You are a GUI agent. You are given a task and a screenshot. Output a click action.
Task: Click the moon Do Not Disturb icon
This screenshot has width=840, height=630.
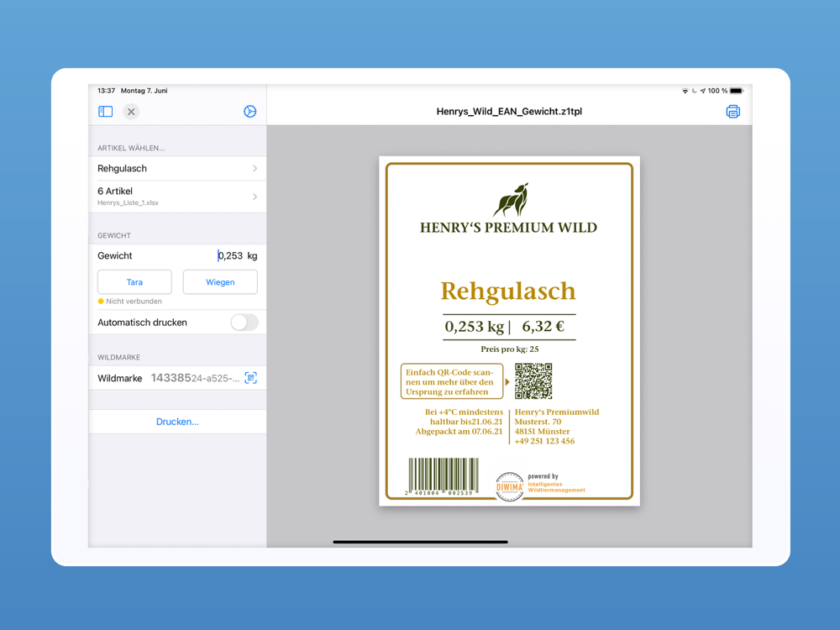(695, 91)
